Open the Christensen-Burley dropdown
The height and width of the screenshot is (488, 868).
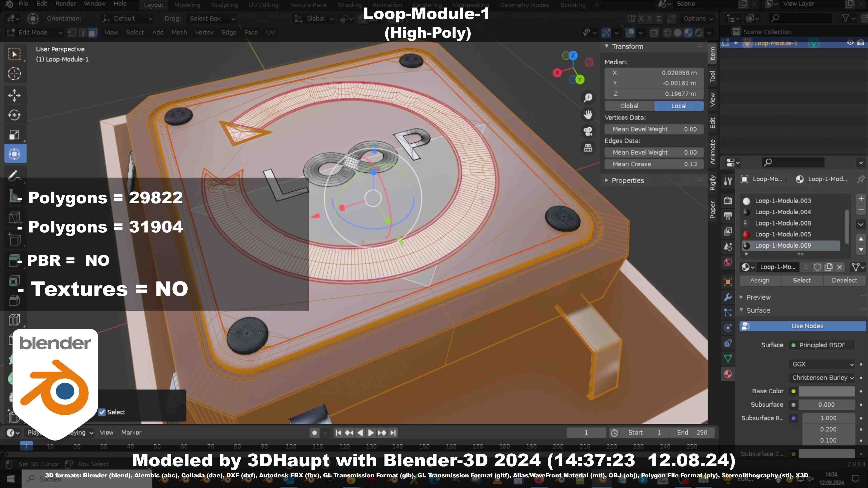pos(821,378)
